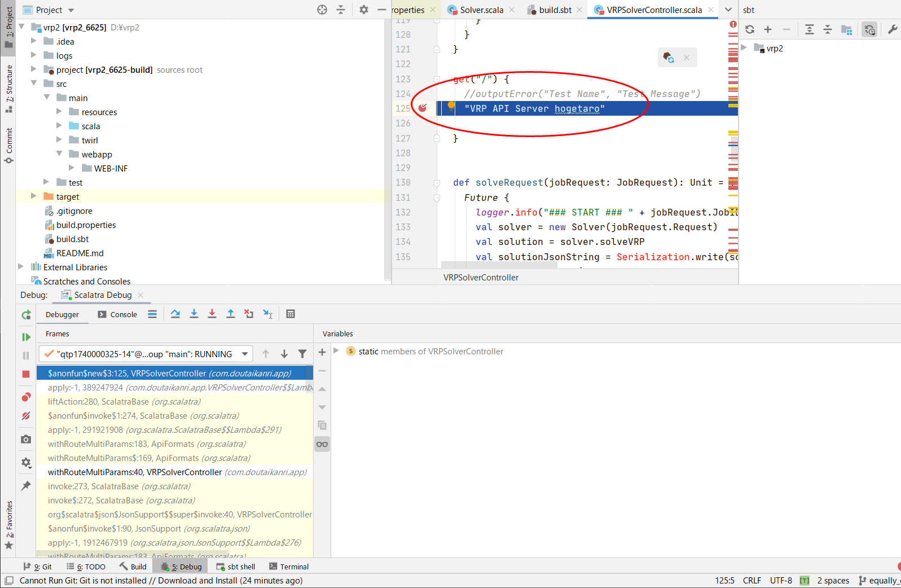Expand the .idea folder
Image resolution: width=901 pixels, height=588 pixels.
click(34, 41)
